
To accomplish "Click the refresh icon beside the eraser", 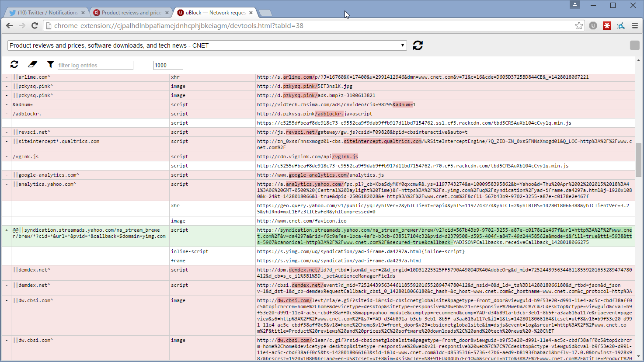I will (14, 65).
